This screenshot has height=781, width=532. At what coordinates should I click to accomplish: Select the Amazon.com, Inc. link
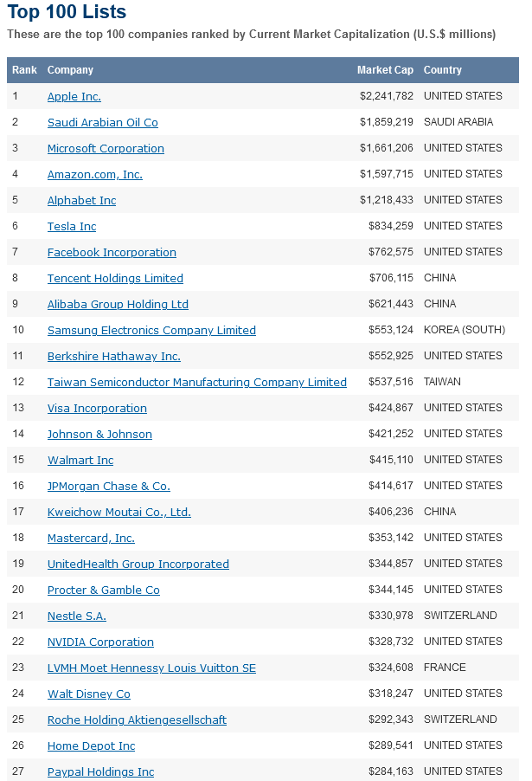(94, 174)
